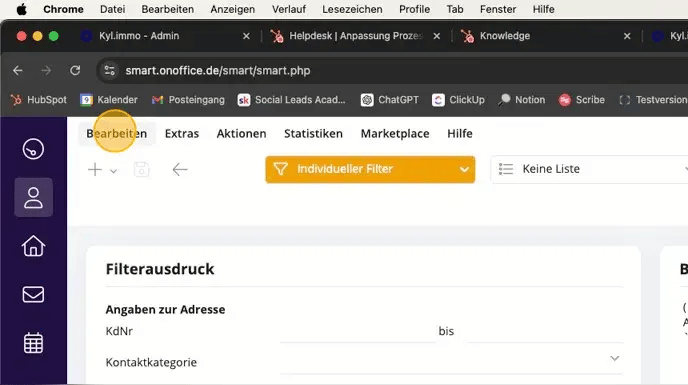688x385 pixels.
Task: Close the Kyl.immo - Admin tab
Action: pyautogui.click(x=247, y=36)
